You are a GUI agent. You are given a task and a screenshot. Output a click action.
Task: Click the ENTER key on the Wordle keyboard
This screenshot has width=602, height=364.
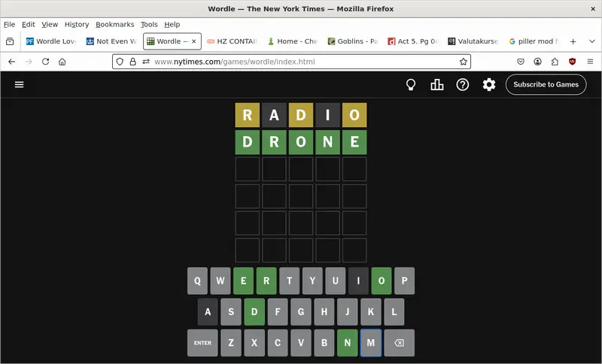(202, 342)
